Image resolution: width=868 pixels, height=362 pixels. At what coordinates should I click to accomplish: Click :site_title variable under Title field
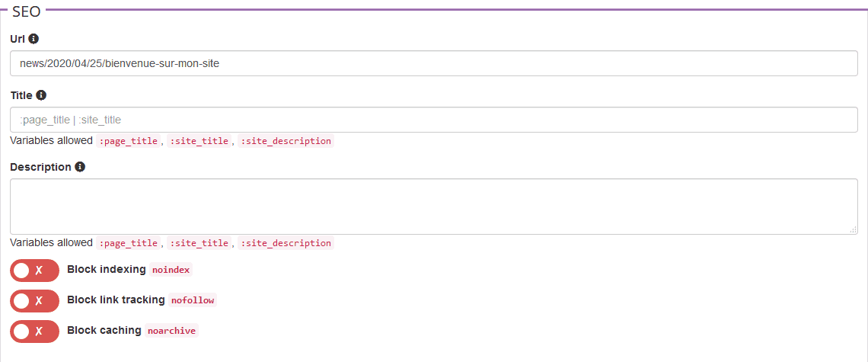[199, 141]
